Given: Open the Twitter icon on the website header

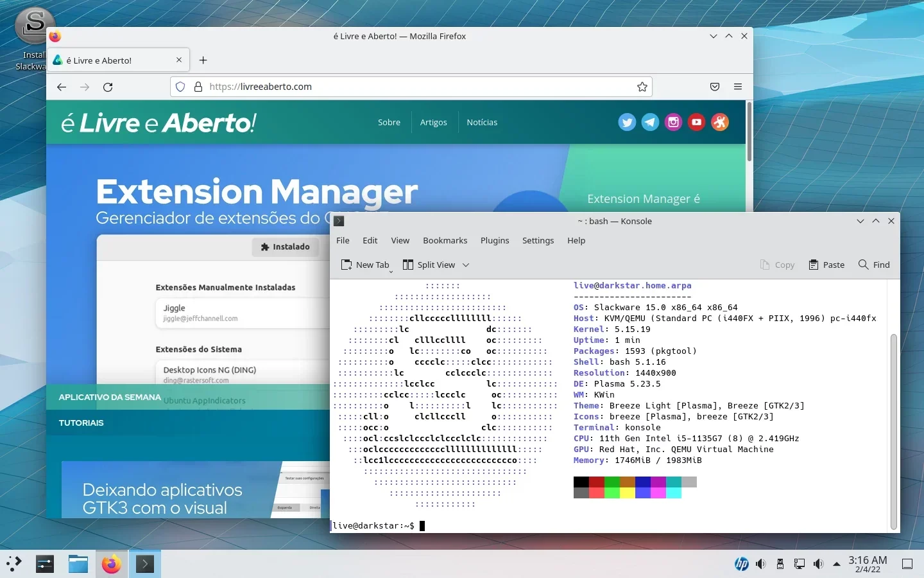Looking at the screenshot, I should tap(627, 122).
